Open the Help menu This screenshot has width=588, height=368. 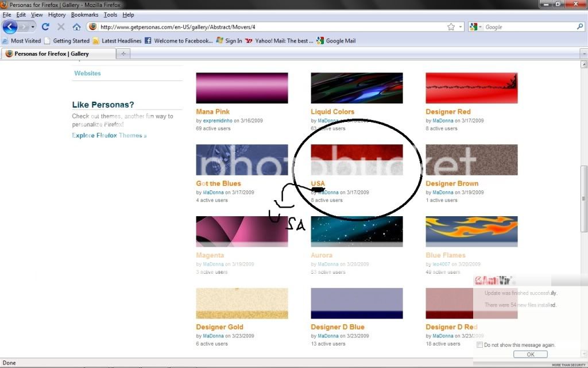coord(128,14)
